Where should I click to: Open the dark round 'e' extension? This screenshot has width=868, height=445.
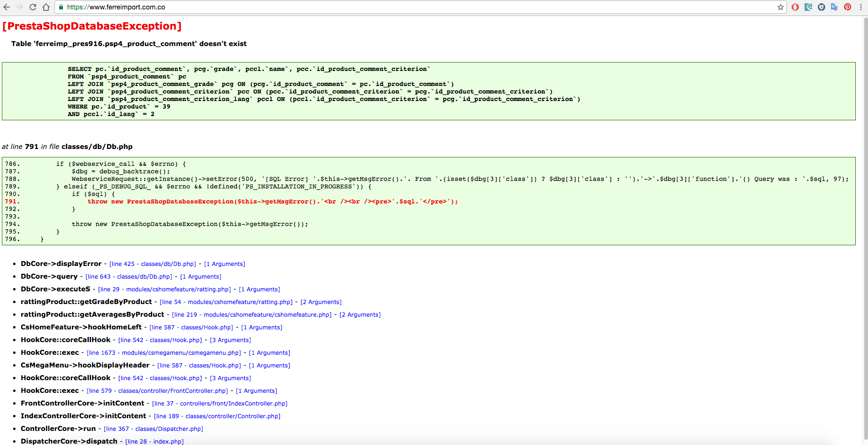[x=821, y=7]
